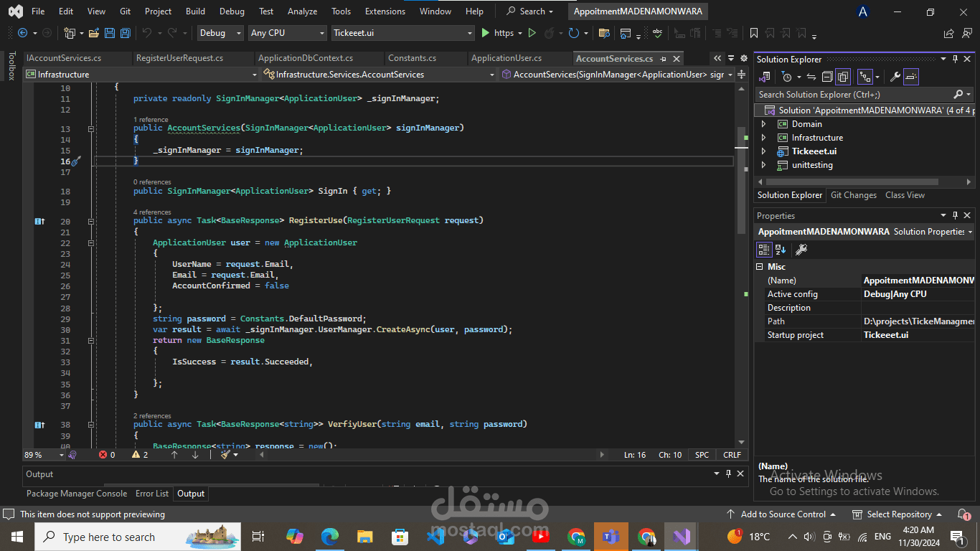Toggle a bookmark with the Bookmark icon

coord(754,33)
